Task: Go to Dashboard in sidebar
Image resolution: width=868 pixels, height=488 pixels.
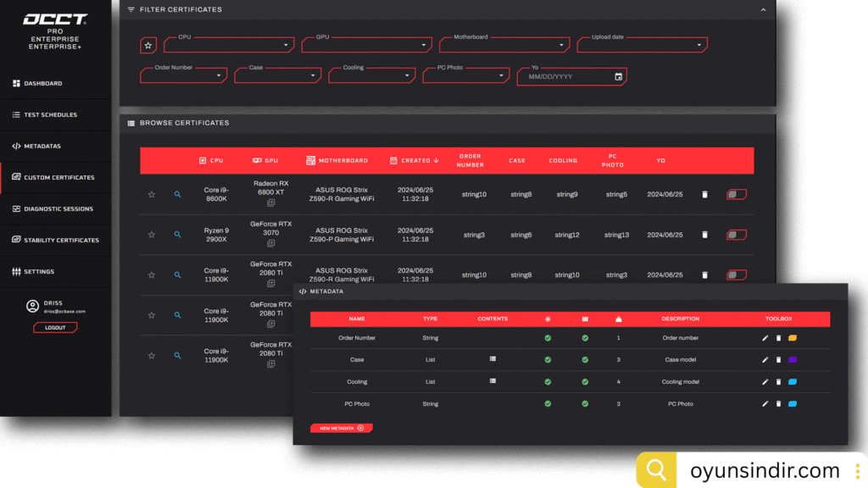Action: pos(42,84)
